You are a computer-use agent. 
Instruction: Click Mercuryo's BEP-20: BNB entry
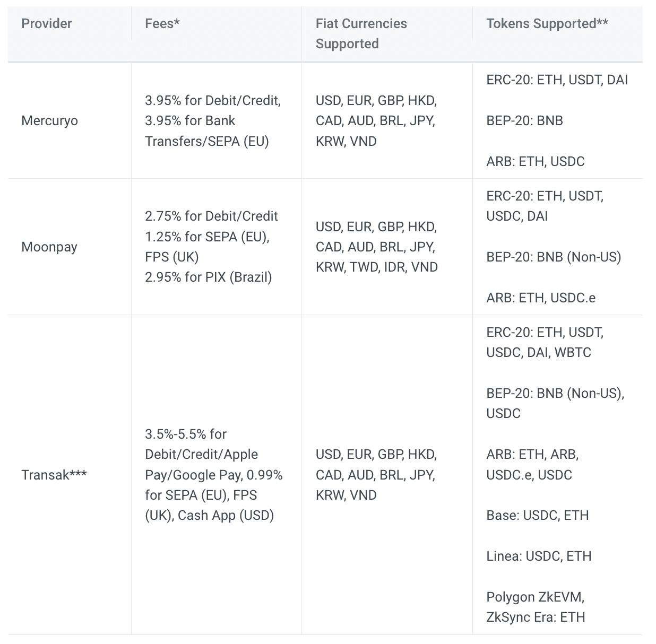pyautogui.click(x=524, y=121)
